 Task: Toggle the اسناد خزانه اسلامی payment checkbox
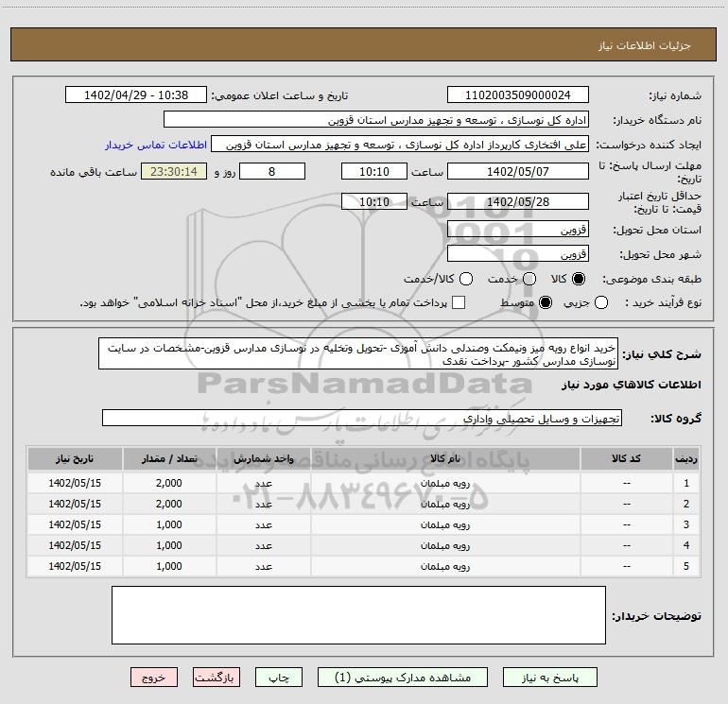[459, 302]
